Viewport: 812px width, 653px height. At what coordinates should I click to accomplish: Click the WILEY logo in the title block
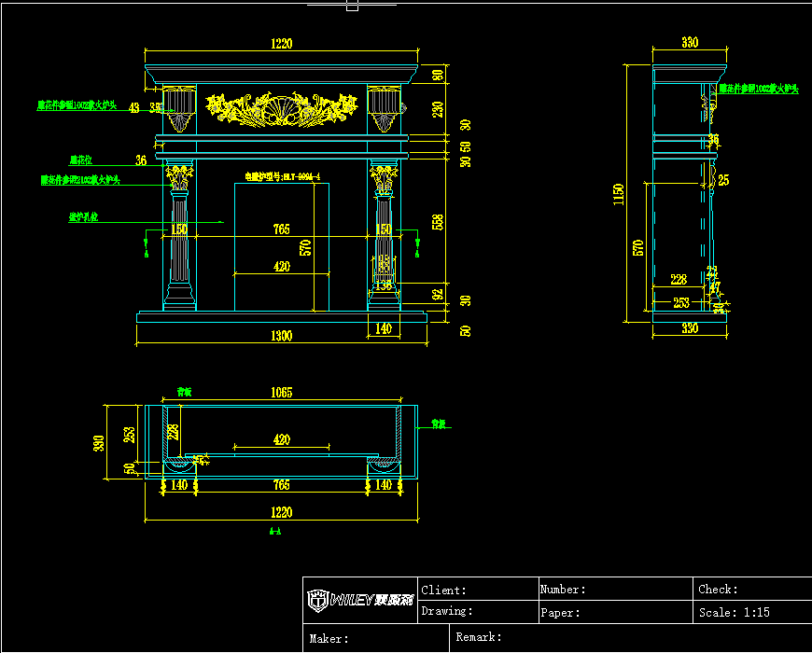click(x=359, y=602)
